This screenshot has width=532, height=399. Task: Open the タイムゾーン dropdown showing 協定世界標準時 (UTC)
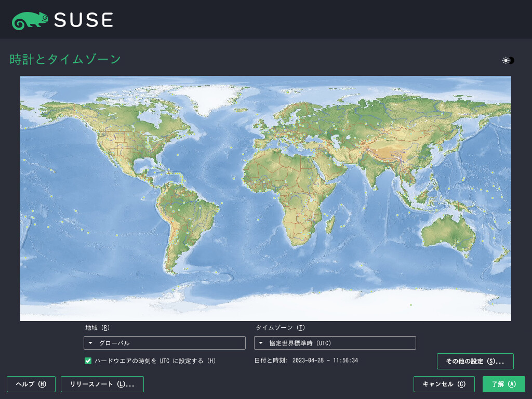tap(335, 343)
